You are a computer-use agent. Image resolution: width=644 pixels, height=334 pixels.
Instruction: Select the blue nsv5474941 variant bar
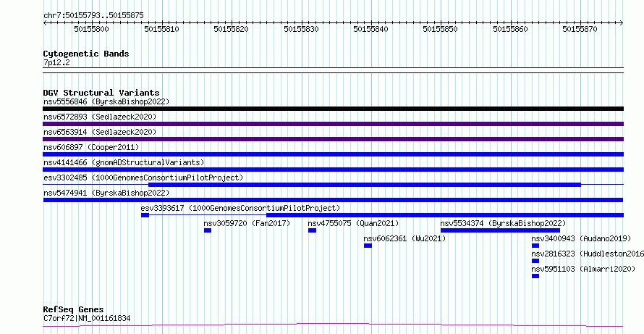coord(333,200)
